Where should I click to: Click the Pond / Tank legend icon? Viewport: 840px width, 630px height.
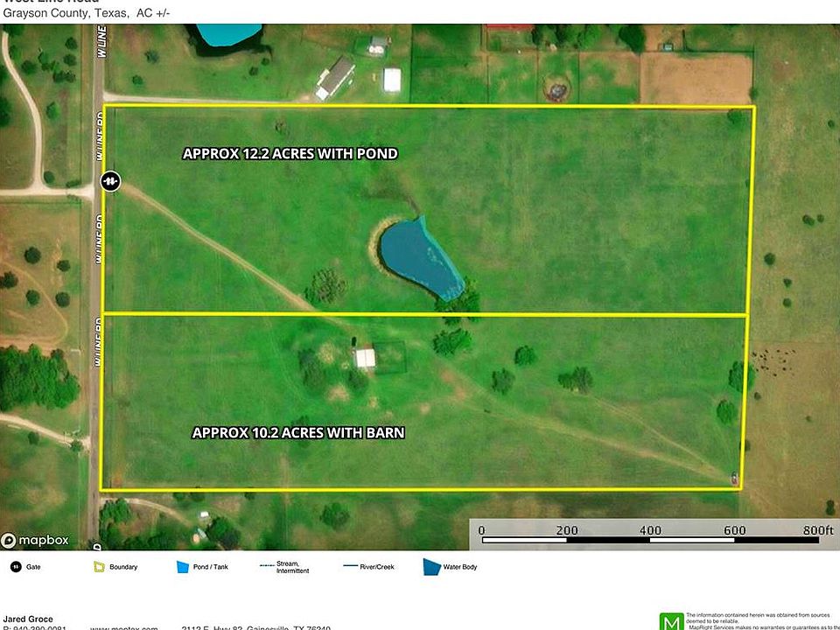pyautogui.click(x=182, y=567)
